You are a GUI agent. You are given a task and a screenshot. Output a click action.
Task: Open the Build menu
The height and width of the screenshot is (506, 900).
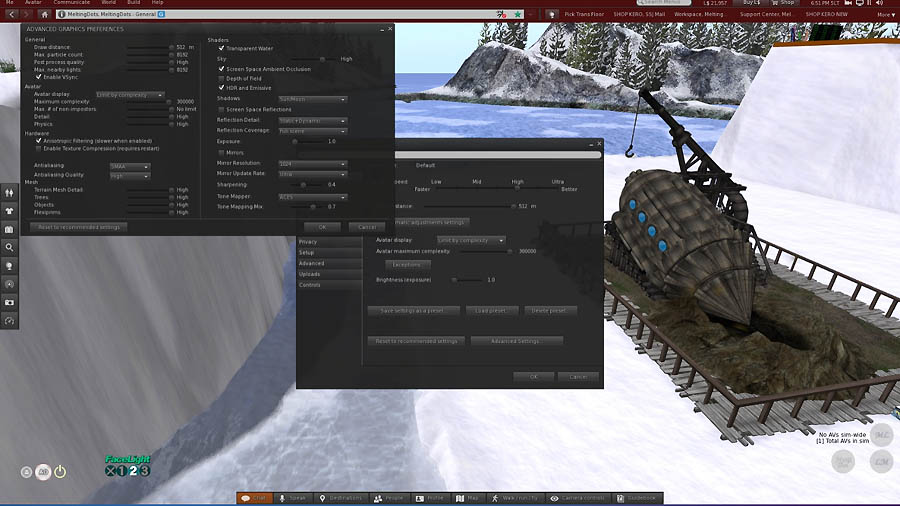[134, 2]
